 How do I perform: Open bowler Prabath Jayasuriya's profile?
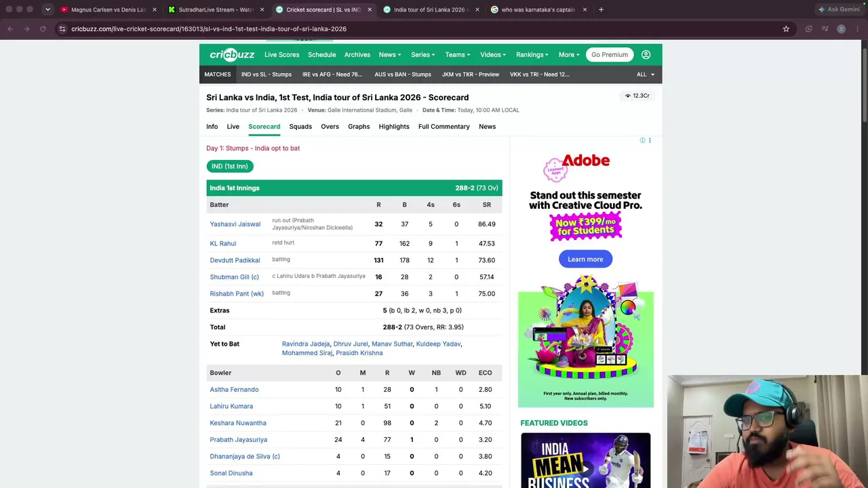pos(239,440)
